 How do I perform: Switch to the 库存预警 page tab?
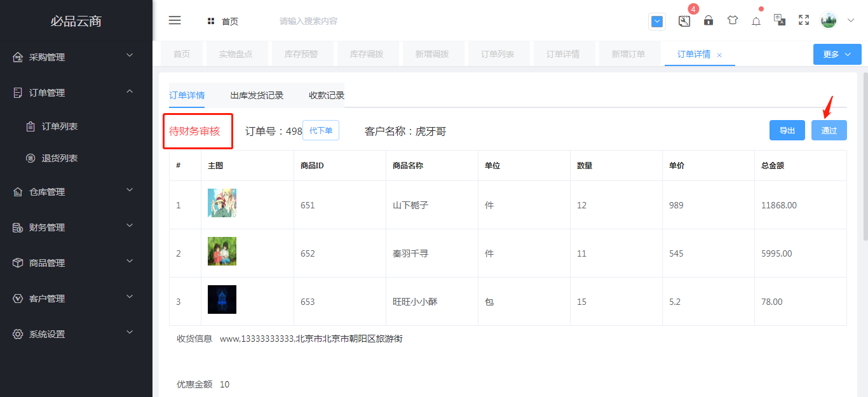click(301, 55)
